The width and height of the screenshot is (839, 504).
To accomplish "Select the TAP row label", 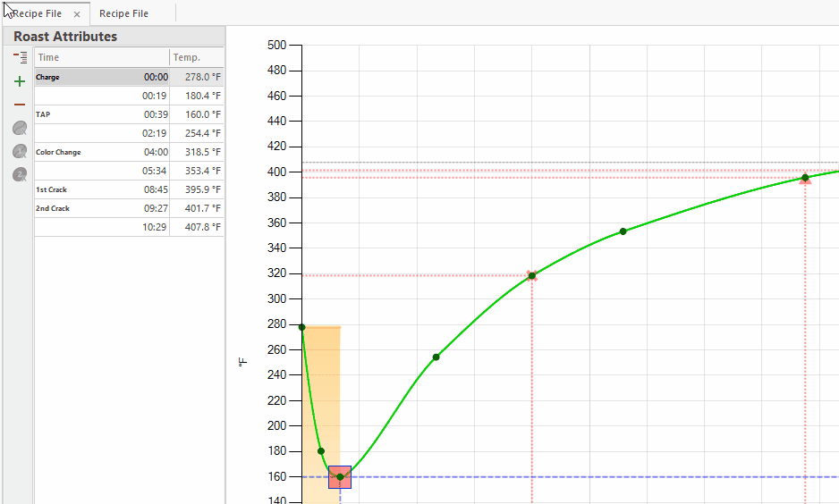I will tap(44, 114).
